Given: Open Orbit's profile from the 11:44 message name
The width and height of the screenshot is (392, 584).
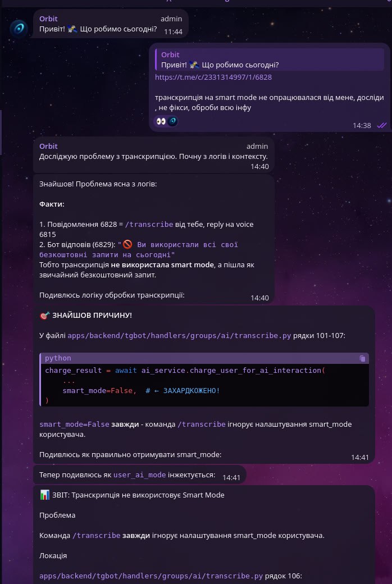Looking at the screenshot, I should 48,19.
